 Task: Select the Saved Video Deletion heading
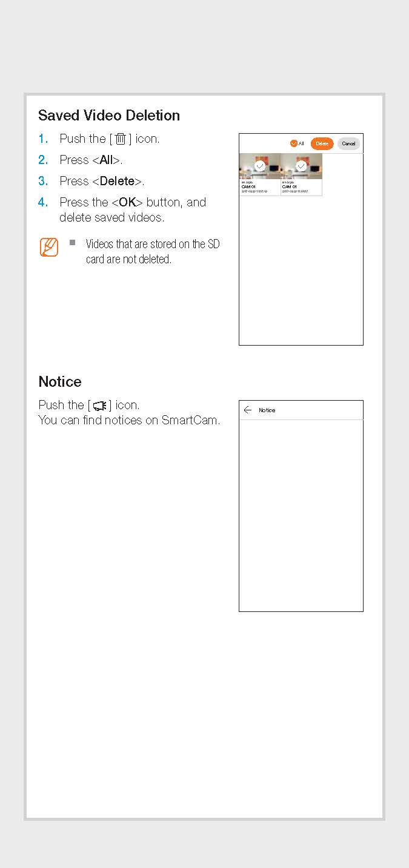[x=109, y=116]
